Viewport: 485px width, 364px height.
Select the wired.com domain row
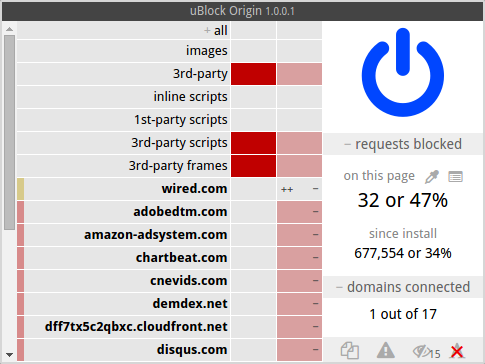pyautogui.click(x=123, y=189)
